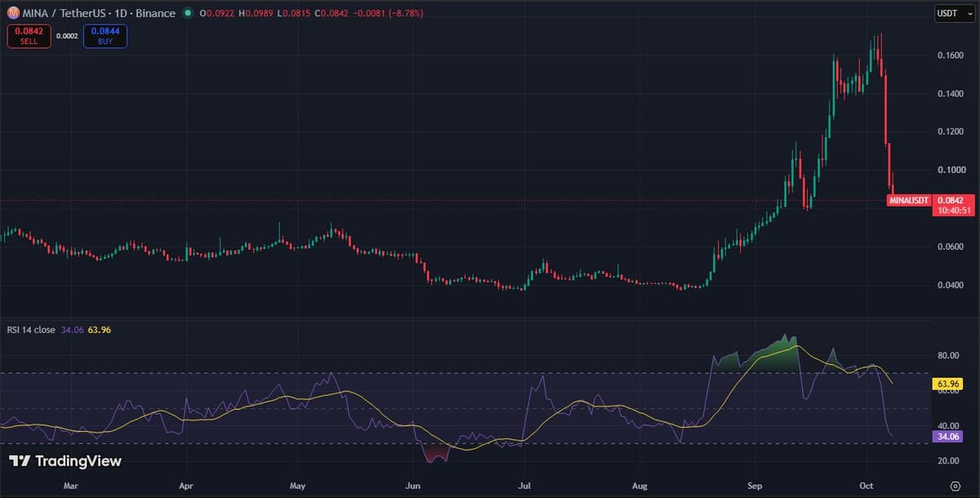This screenshot has height=498, width=980.
Task: Click the 20.00 RSI axis label
Action: (x=948, y=461)
